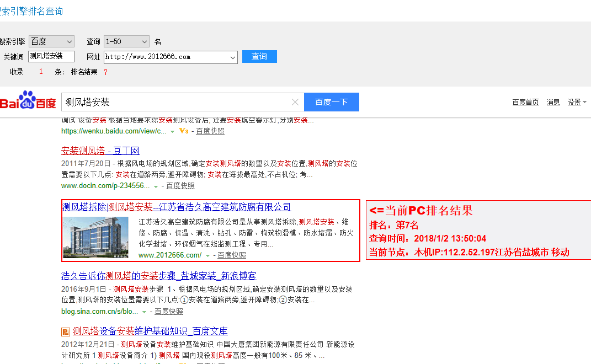Screen dimensions: 591x364
Task: Open the 测风塔拆除|测风塔安装 江苏省浩久 result
Action: point(177,207)
